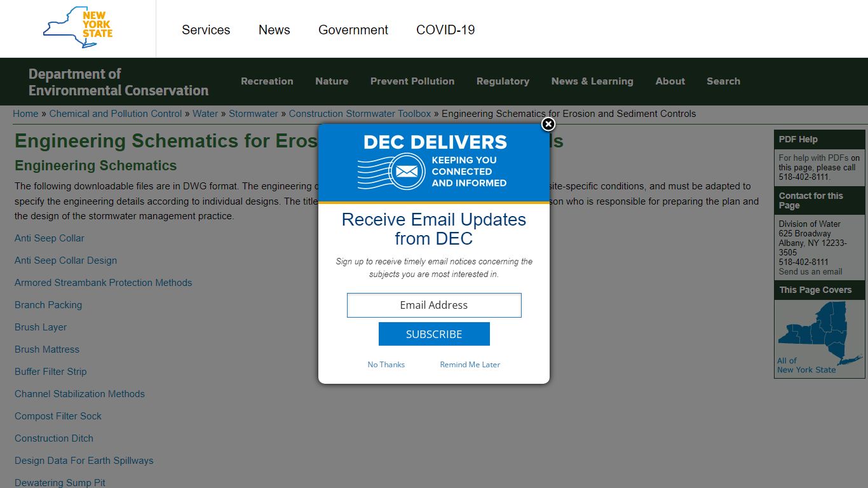This screenshot has width=868, height=488.
Task: Open Channel Stabilization Methods link
Action: click(x=80, y=394)
